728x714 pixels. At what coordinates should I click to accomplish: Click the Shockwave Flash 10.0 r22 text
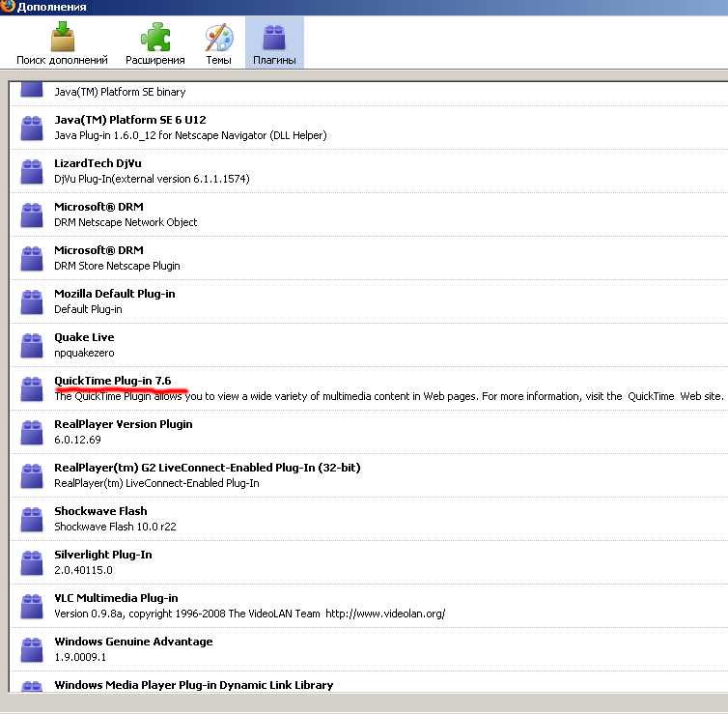[115, 527]
